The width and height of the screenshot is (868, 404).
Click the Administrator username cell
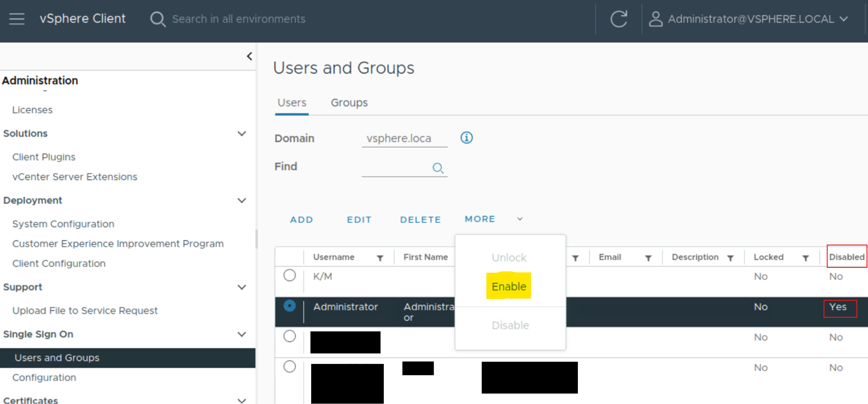(345, 307)
